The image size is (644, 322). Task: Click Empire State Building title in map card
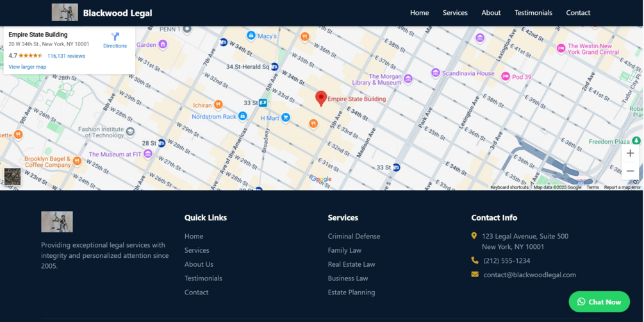click(x=38, y=35)
